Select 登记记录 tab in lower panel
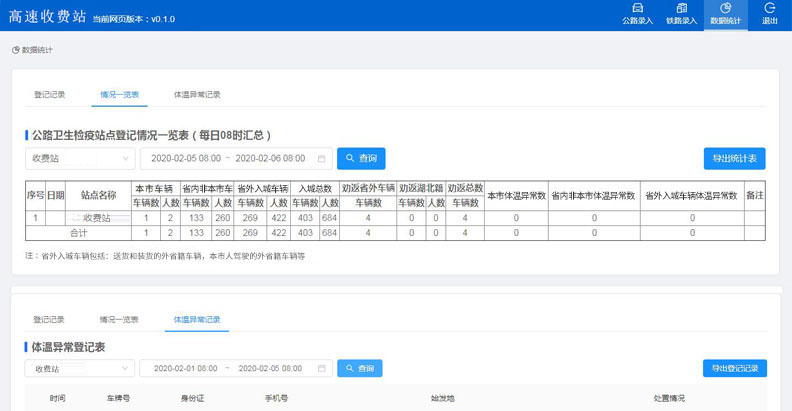The height and width of the screenshot is (411, 792). [49, 319]
